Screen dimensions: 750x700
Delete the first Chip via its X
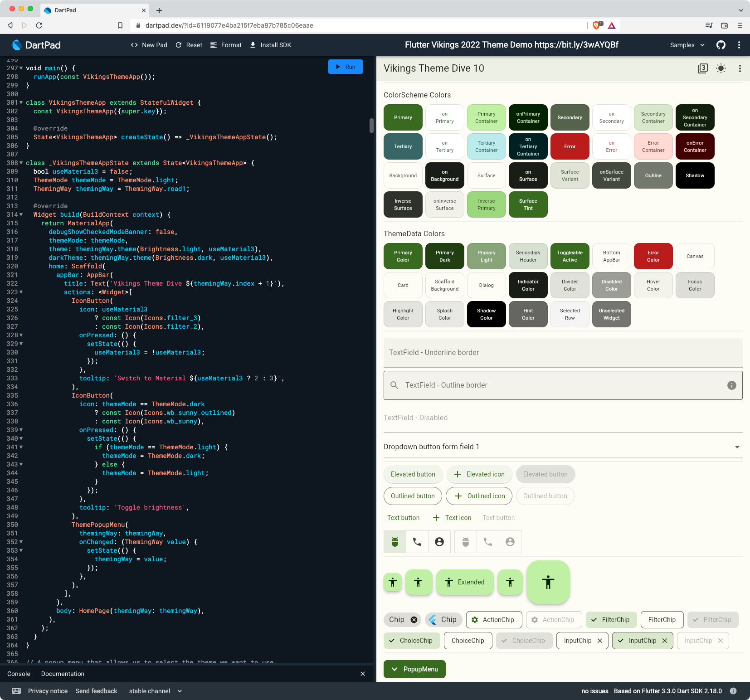(414, 620)
